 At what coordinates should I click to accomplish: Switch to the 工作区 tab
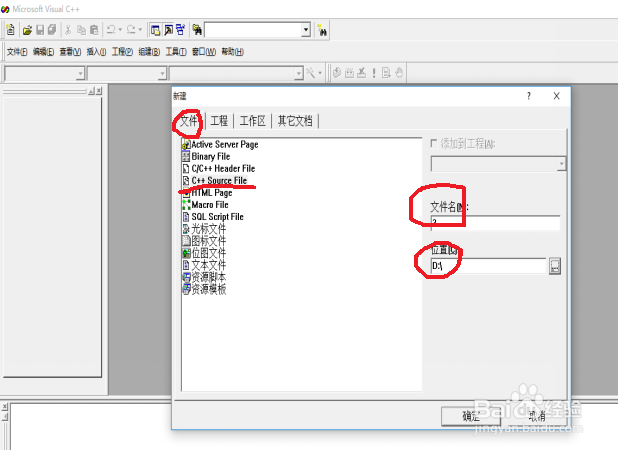[253, 121]
